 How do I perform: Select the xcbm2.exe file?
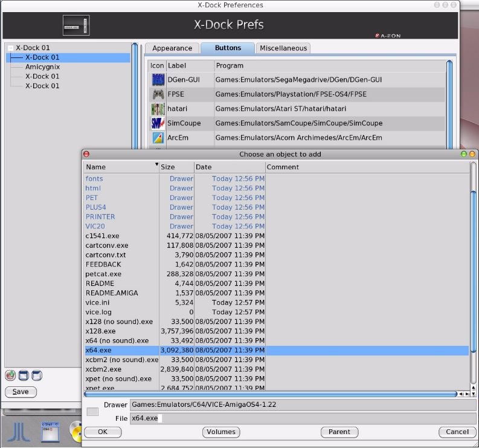coord(103,369)
